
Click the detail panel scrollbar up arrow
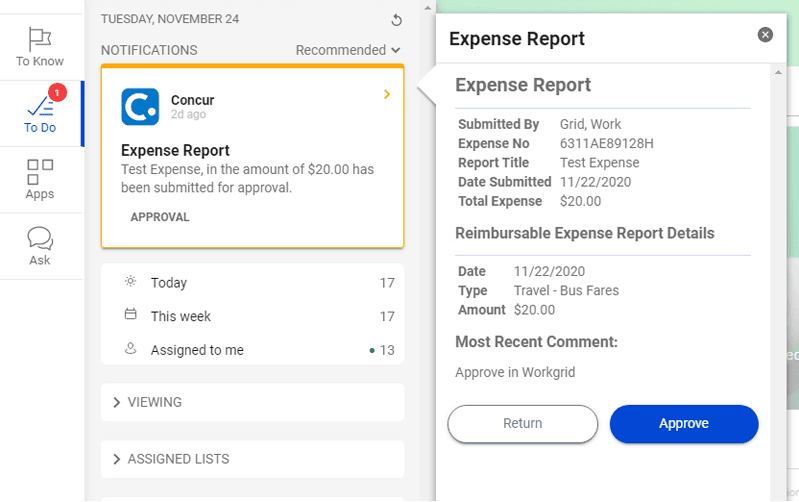pos(778,72)
